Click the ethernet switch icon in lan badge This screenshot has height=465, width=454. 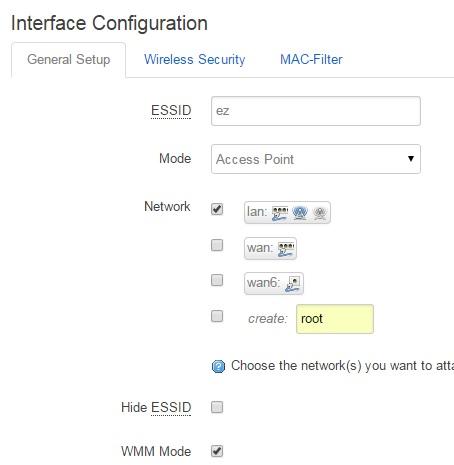(x=280, y=213)
